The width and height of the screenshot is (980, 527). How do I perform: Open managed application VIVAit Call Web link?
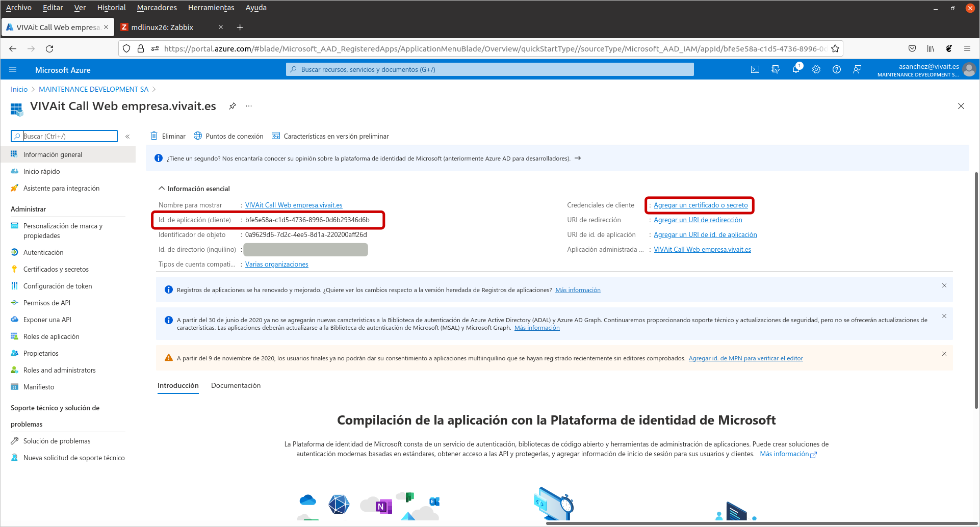702,249
